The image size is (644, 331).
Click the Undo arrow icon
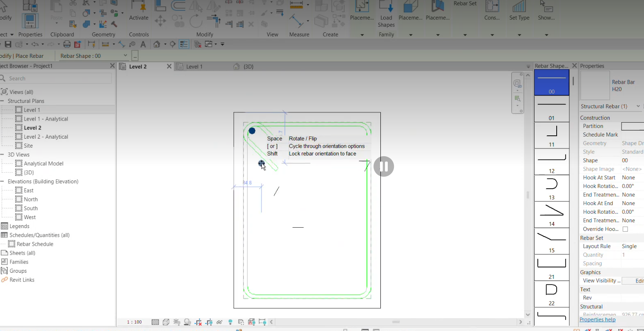(35, 44)
